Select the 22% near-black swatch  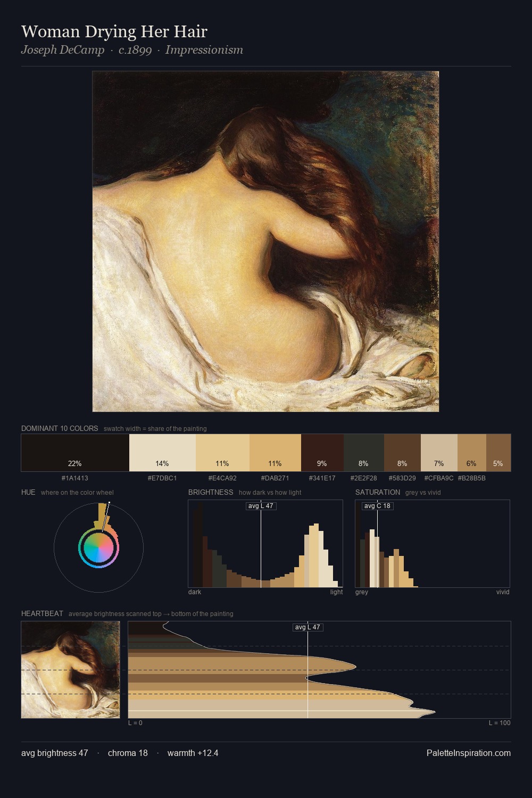click(75, 453)
